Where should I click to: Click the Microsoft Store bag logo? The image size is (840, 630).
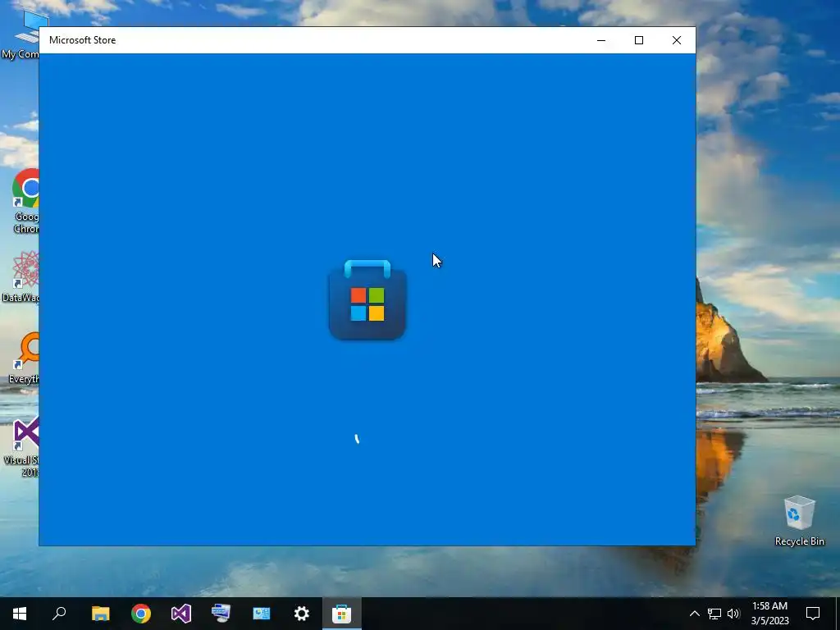point(367,299)
